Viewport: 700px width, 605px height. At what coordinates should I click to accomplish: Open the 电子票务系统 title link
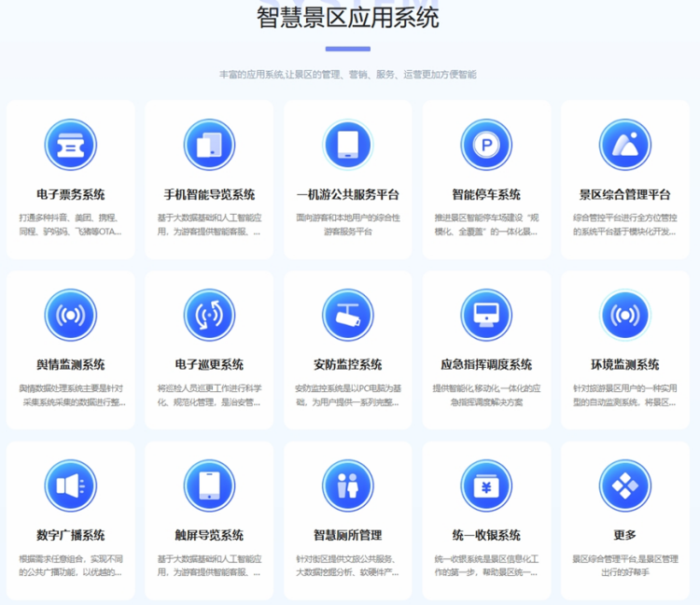point(71,195)
